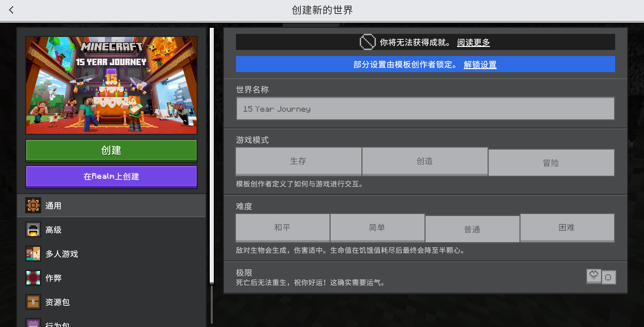644x327 pixels.
Task: Click the 解锁设置 link
Action: (480, 65)
